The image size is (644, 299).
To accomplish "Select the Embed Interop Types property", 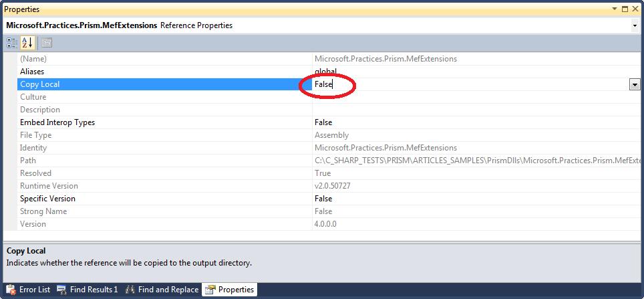I will point(57,122).
